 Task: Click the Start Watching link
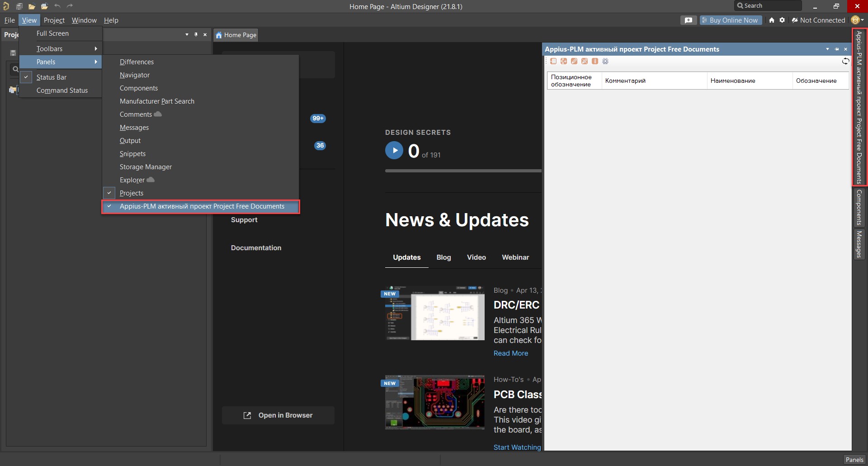517,447
